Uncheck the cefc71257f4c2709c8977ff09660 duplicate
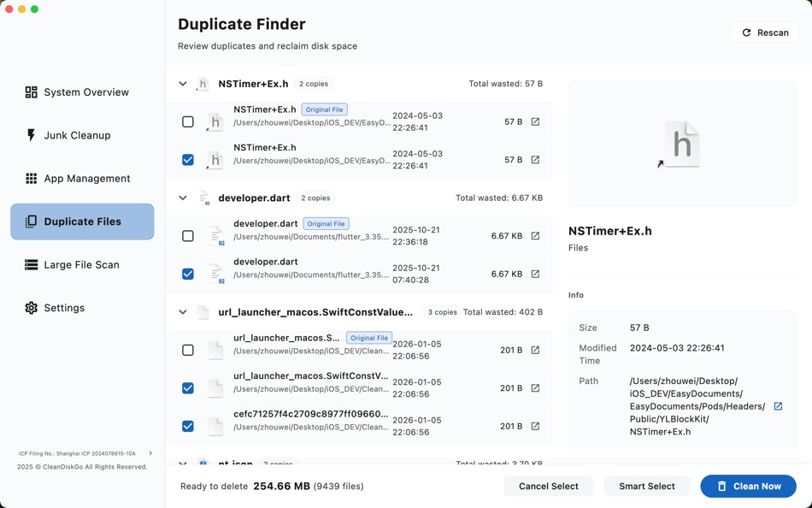This screenshot has width=812, height=508. (188, 426)
